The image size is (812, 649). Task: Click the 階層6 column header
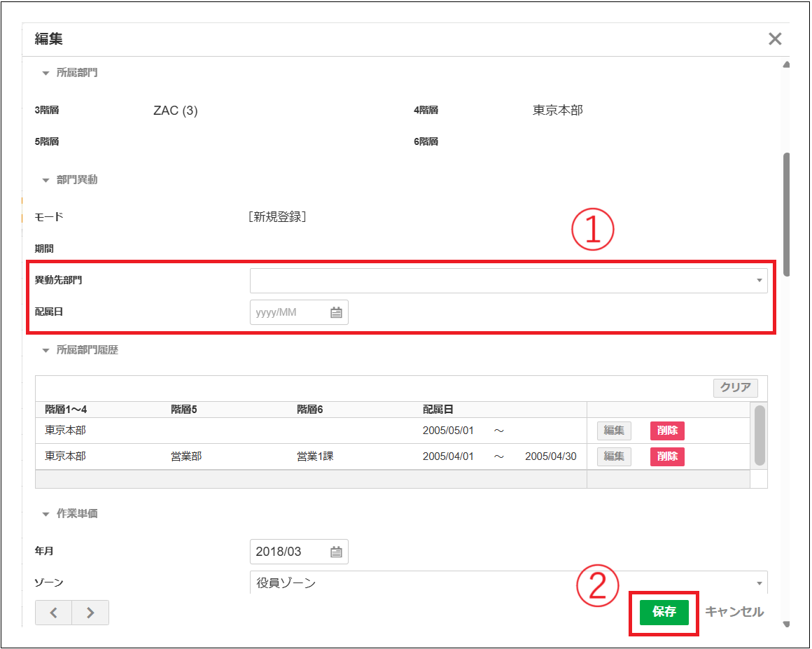(309, 410)
